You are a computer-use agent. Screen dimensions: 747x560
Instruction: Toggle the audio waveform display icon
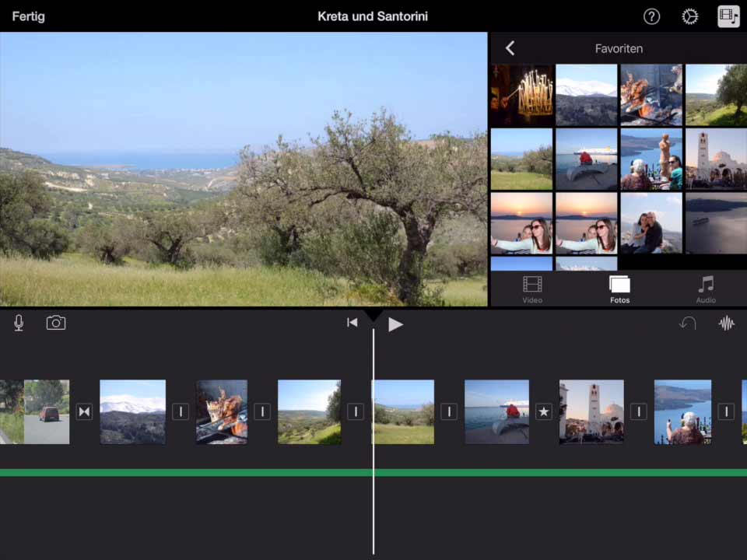727,323
